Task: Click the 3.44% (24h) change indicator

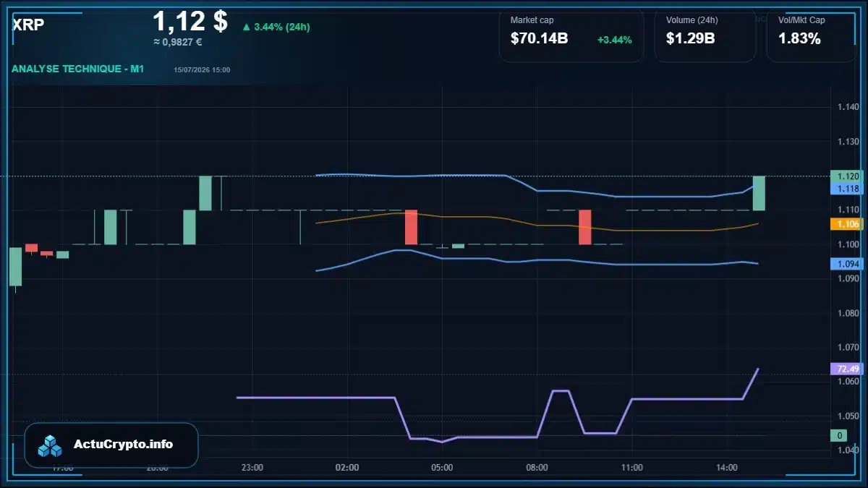Action: 276,27
